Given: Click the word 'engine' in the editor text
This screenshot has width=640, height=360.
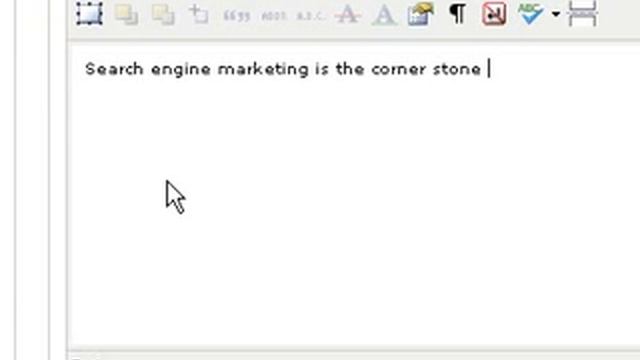Looking at the screenshot, I should 181,70.
